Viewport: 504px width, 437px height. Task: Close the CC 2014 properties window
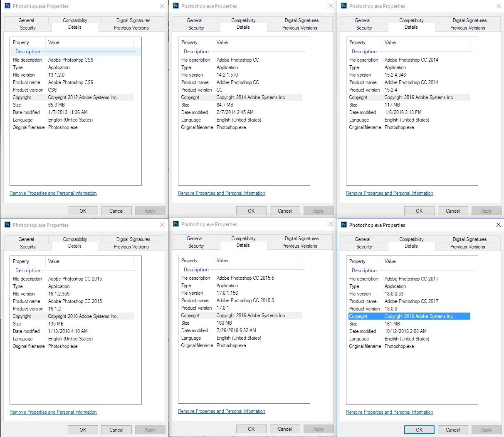click(x=499, y=6)
